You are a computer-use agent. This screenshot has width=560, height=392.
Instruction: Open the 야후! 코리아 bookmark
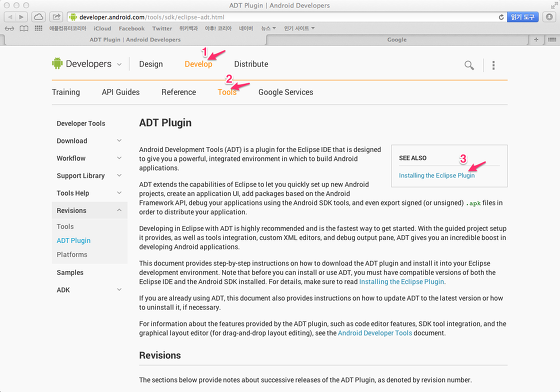point(218,28)
